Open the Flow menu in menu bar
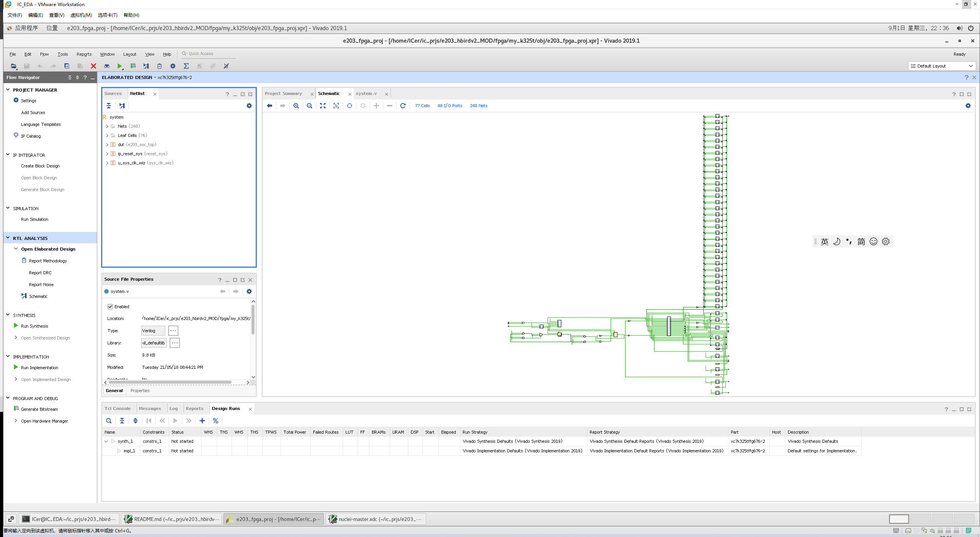This screenshot has width=980, height=537. click(44, 53)
